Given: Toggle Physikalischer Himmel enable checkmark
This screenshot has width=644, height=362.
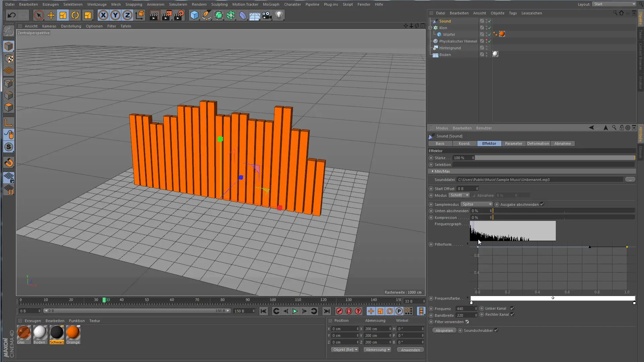Looking at the screenshot, I should tap(489, 41).
